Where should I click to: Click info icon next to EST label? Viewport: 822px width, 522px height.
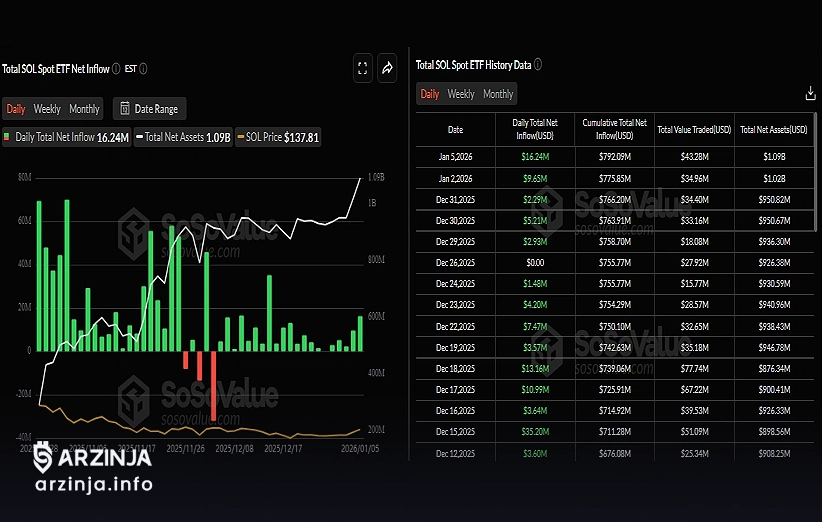tap(143, 68)
